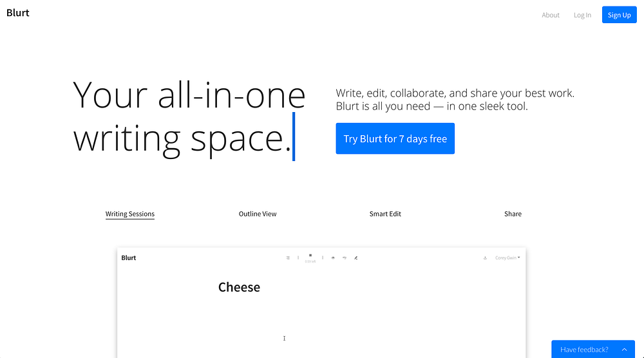The width and height of the screenshot is (644, 358).
Task: Open the outline list icon in editor toolbar
Action: click(x=288, y=258)
